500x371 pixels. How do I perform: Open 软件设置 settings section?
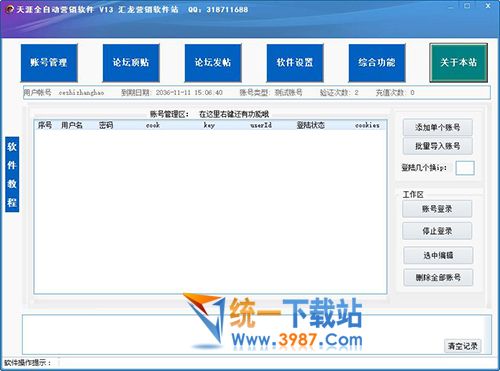tap(295, 63)
